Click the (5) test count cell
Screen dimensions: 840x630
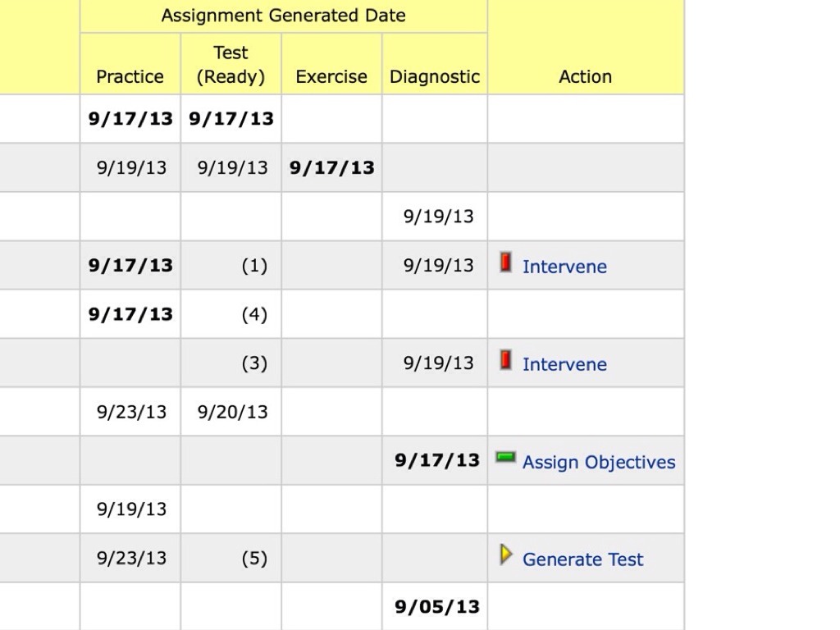click(x=254, y=559)
